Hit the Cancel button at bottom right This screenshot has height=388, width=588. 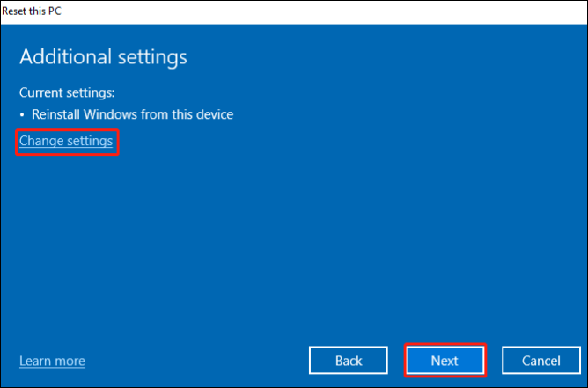(540, 361)
